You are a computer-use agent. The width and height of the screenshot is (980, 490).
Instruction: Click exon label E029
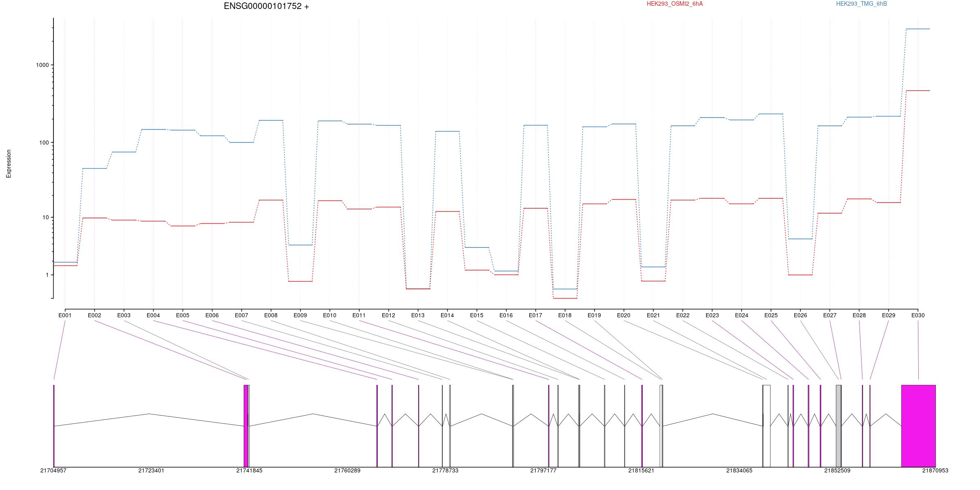(x=889, y=315)
